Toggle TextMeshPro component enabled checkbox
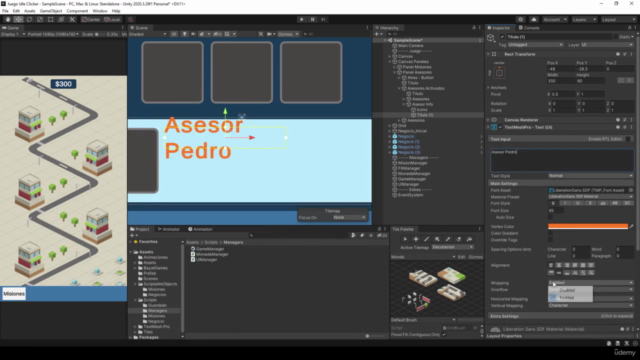This screenshot has height=360, width=640. click(501, 127)
